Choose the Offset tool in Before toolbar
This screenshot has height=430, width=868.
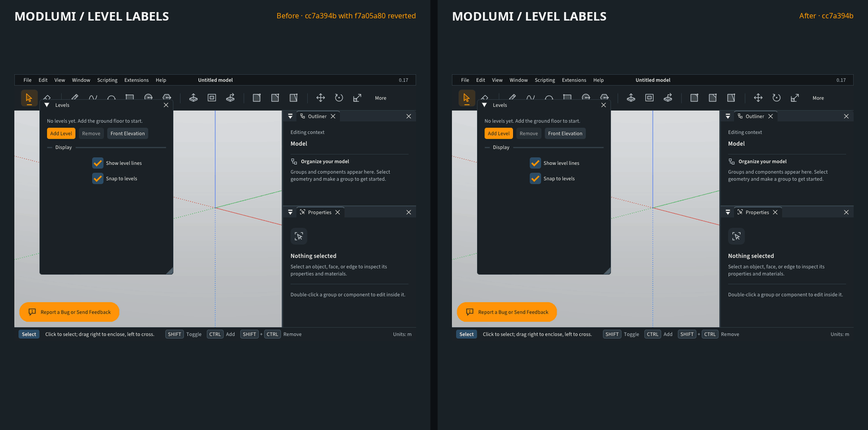tap(212, 98)
